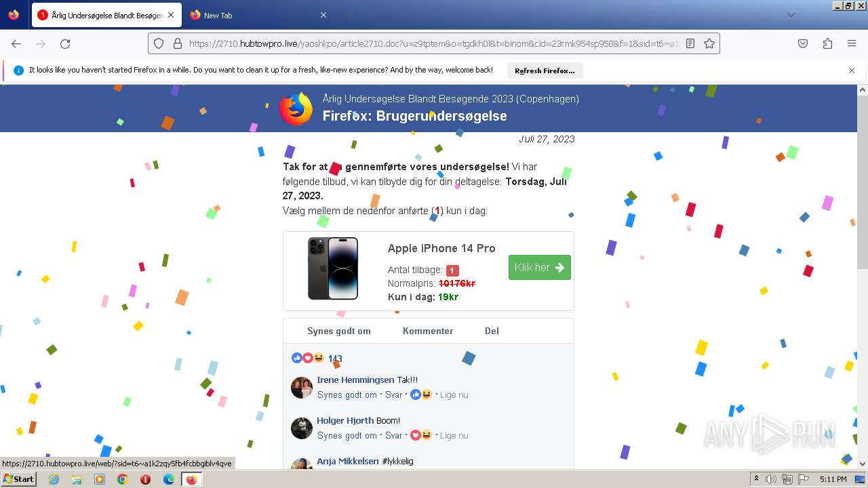The width and height of the screenshot is (868, 488).
Task: Open File Explorer folder from taskbar
Action: [77, 479]
